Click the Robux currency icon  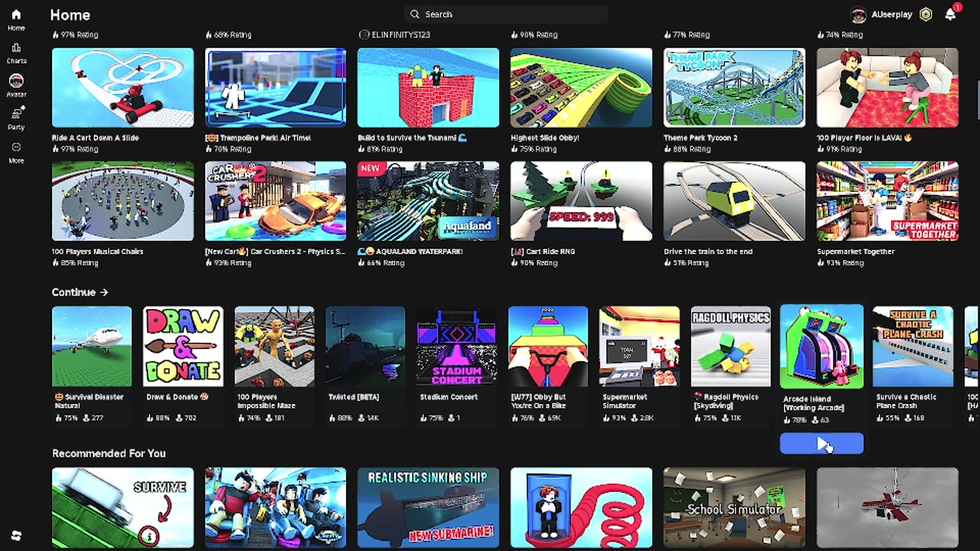[926, 15]
